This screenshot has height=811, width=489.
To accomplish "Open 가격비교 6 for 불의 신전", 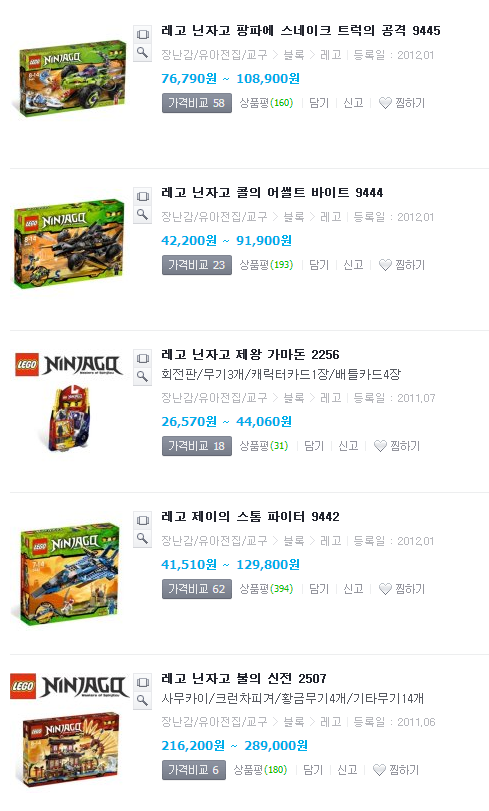I will (x=194, y=770).
